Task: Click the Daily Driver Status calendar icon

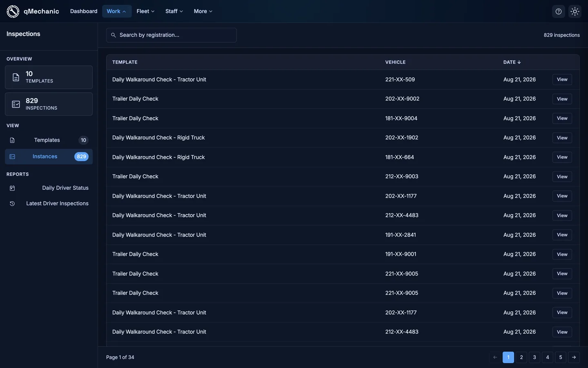Action: (x=12, y=188)
